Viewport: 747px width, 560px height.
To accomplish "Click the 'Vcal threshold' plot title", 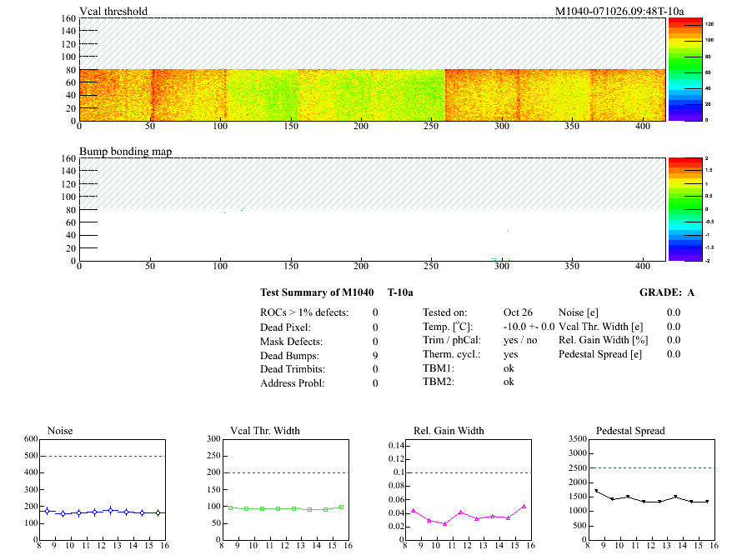I will click(x=113, y=11).
